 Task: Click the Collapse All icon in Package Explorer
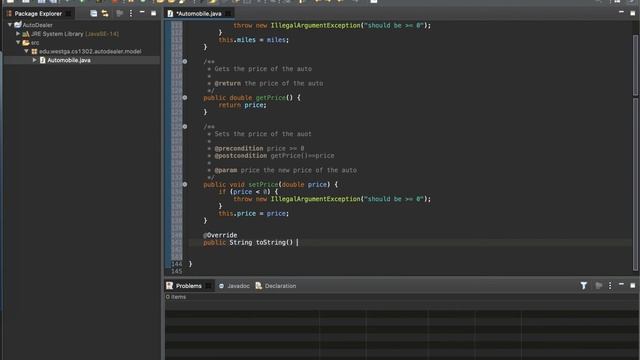coord(93,13)
